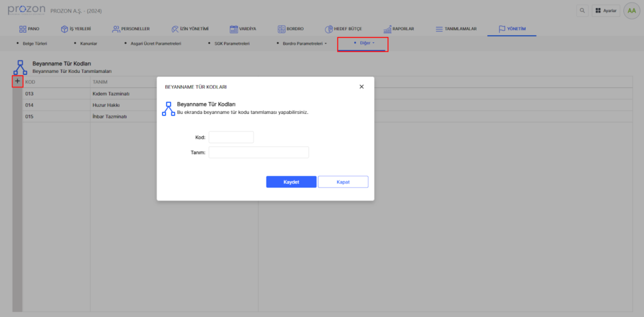Switch to the VARDİYA tab

tap(243, 29)
